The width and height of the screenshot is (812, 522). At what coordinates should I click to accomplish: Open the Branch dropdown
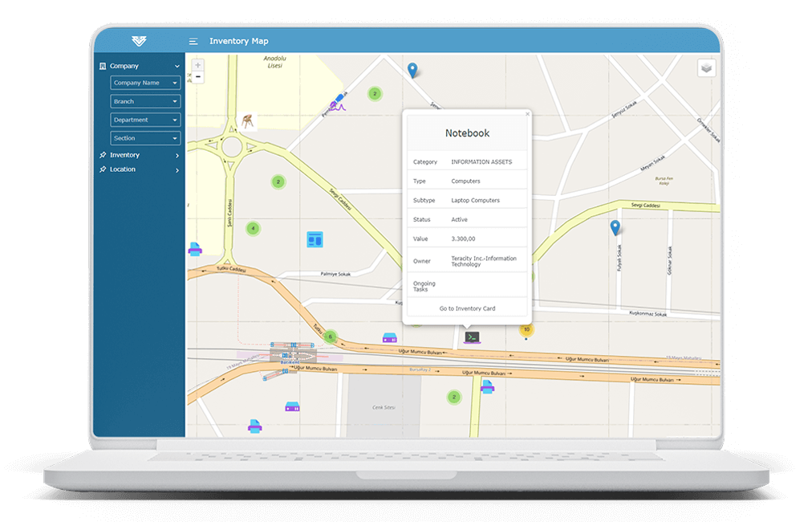[145, 102]
